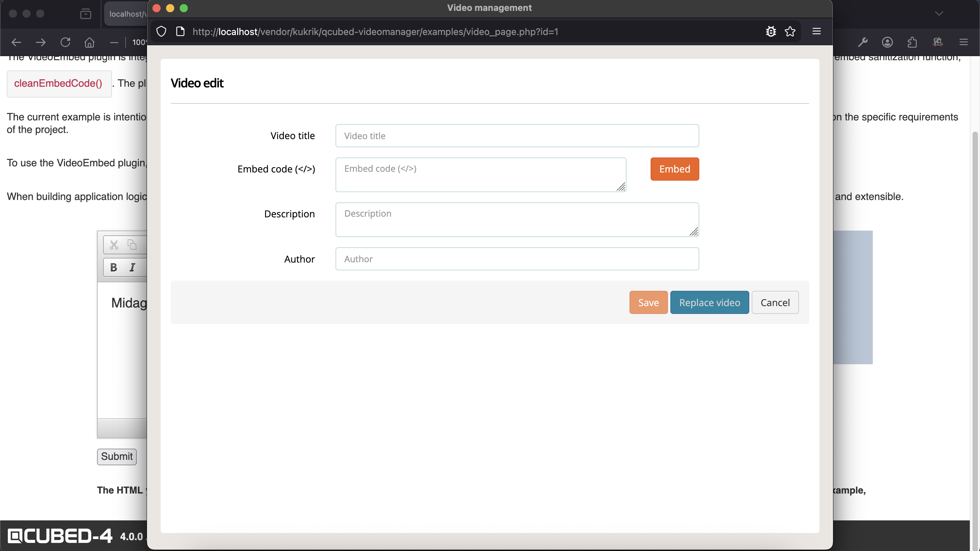Open the bug extension icon in popup
Screen dimensions: 980x551
point(771,32)
